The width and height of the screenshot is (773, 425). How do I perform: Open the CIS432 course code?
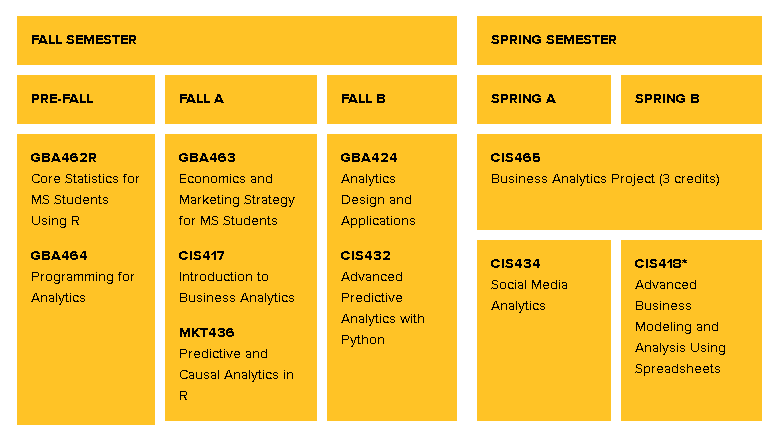point(365,256)
